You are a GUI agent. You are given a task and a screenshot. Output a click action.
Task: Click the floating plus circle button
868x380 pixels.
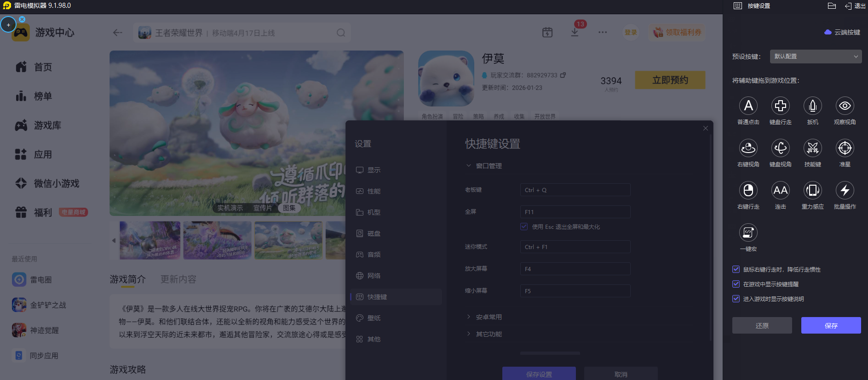[x=8, y=25]
